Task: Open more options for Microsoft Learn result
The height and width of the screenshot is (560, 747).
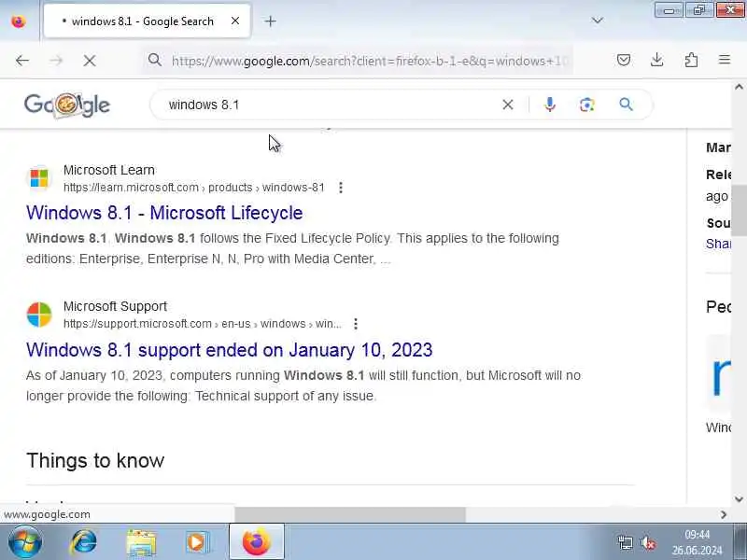Action: pos(341,188)
